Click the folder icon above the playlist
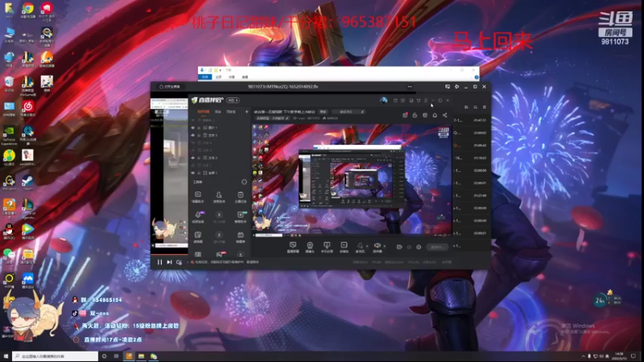This screenshot has width=644, height=362. coord(466,107)
